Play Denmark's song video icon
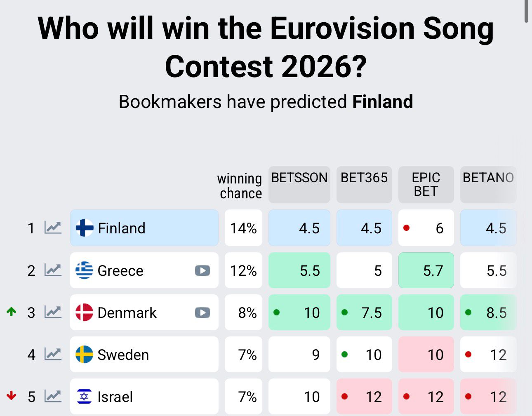The width and height of the screenshot is (532, 416). tap(202, 313)
